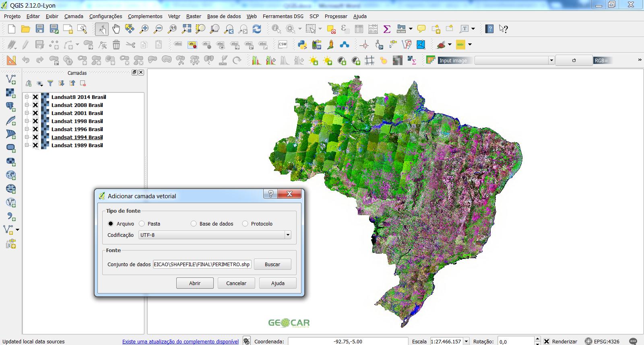Click the Zoom In magnifier tool
644x345 pixels.
[x=144, y=29]
